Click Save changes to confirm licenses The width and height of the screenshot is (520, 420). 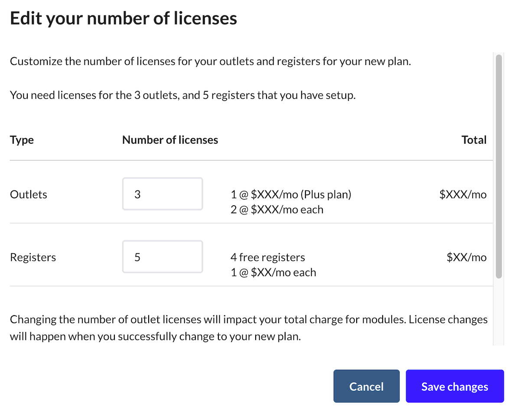tap(455, 386)
